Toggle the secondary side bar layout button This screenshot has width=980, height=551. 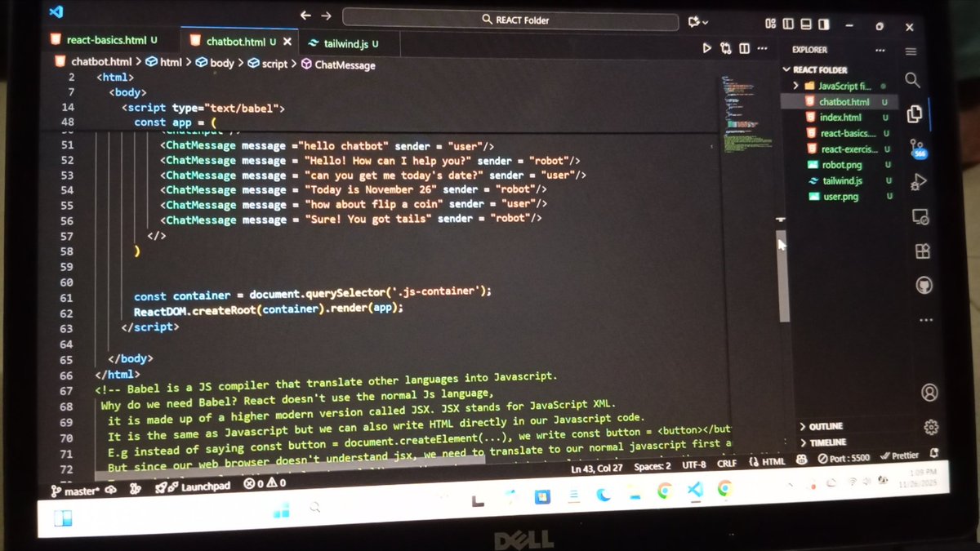(825, 24)
